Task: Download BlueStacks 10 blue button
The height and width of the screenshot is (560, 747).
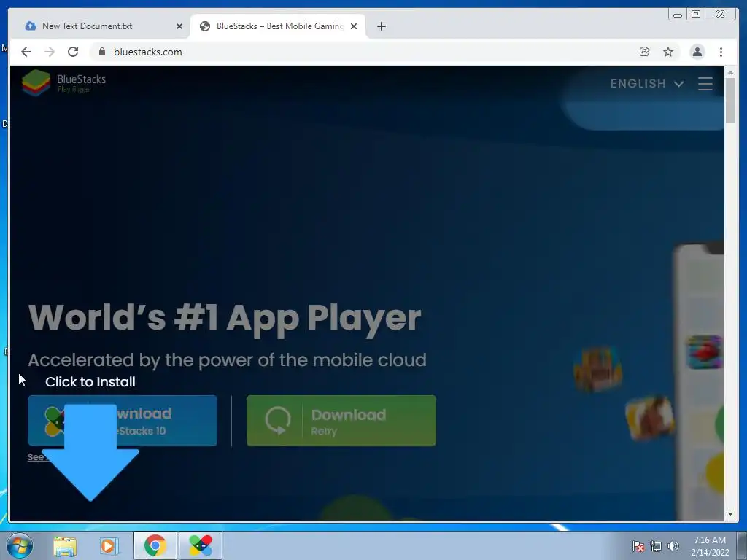Action: 123,421
